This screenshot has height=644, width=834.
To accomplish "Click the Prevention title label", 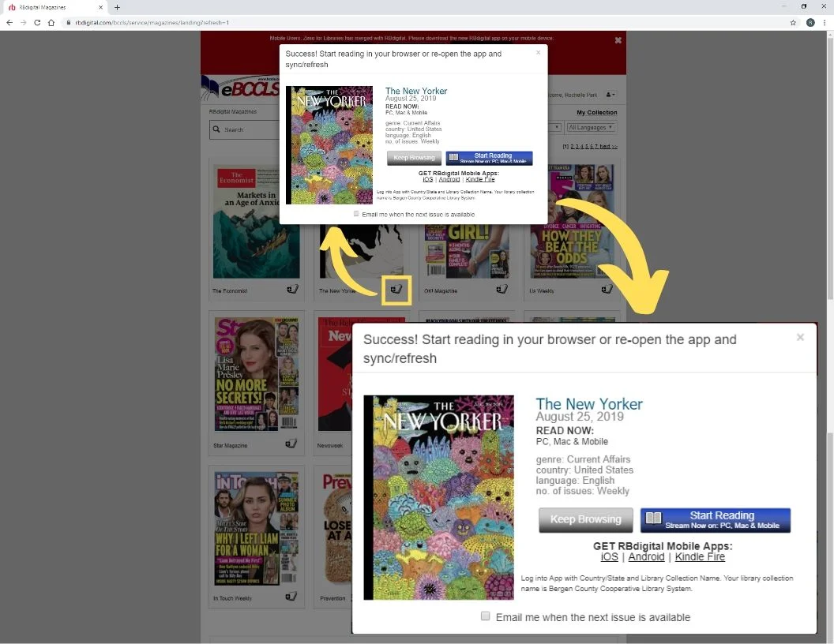I will [332, 598].
